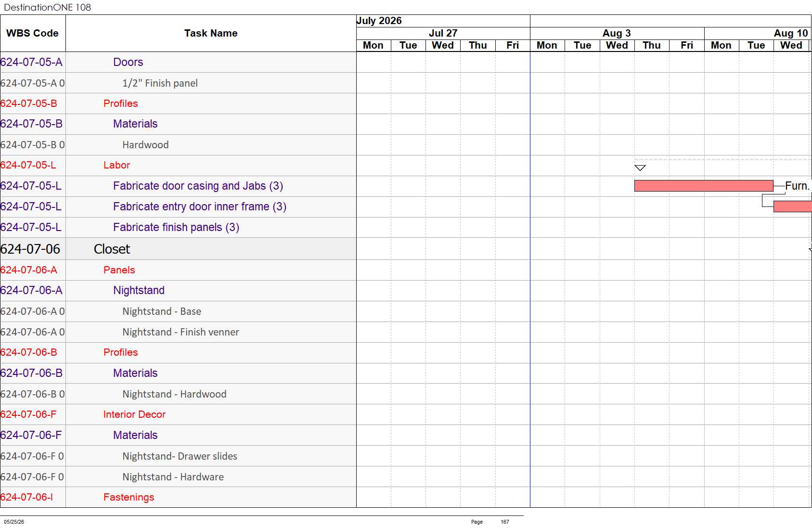Click the Jul 27 week header

(443, 33)
